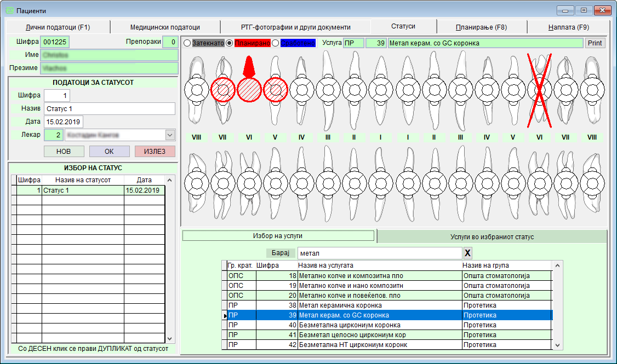Select the crossed-out upper-right tooth VI
This screenshot has height=364, width=617.
click(x=539, y=89)
